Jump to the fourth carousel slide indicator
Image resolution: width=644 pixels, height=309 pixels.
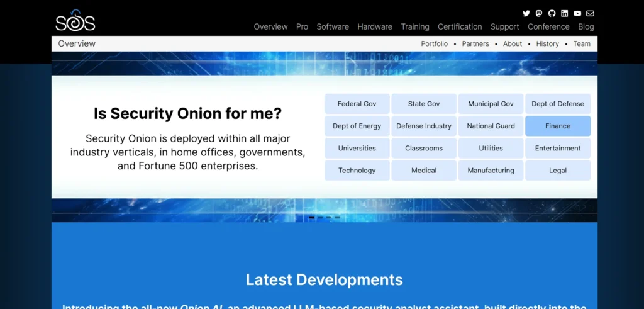click(337, 217)
